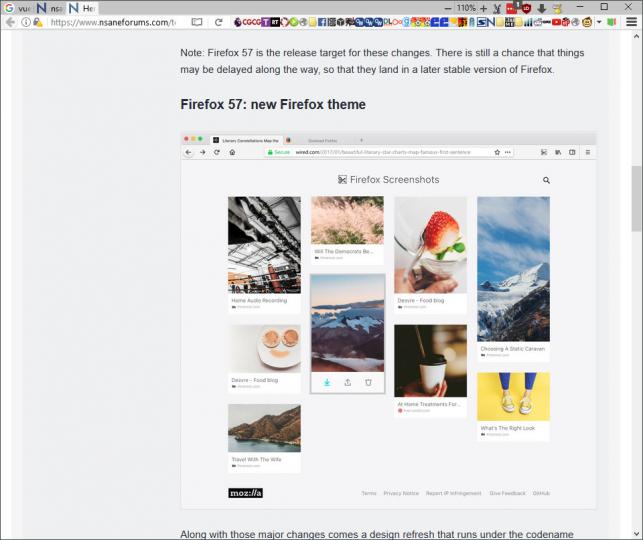Screen dimensions: 643x540
Task: Zoom in with the plus button
Action: click(483, 8)
